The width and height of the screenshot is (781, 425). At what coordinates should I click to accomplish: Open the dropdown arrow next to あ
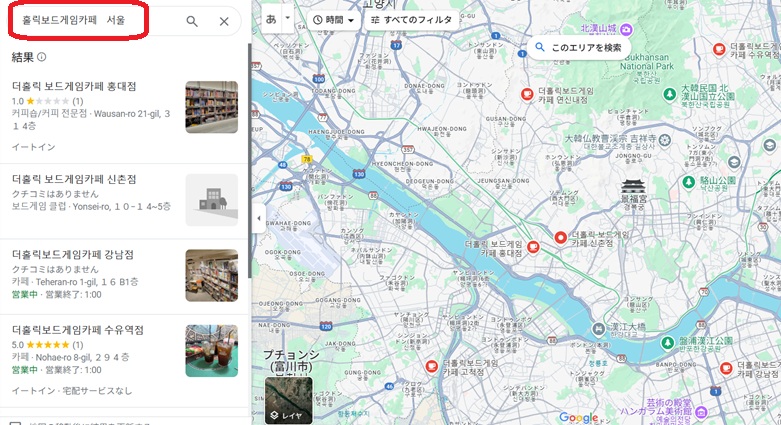coord(287,18)
